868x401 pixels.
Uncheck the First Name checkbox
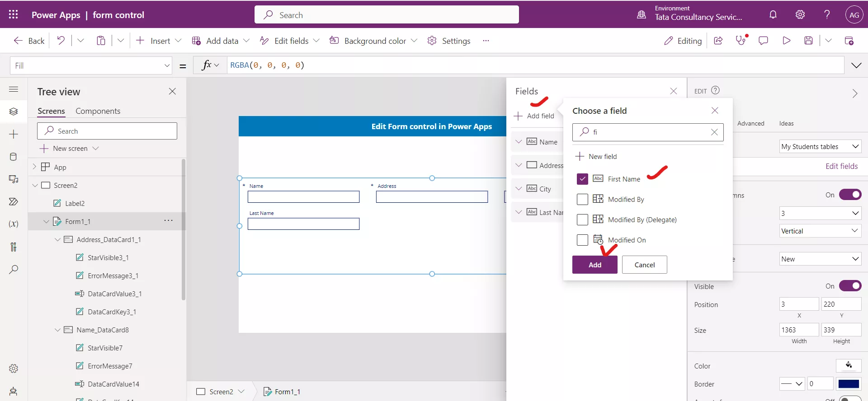(x=582, y=179)
